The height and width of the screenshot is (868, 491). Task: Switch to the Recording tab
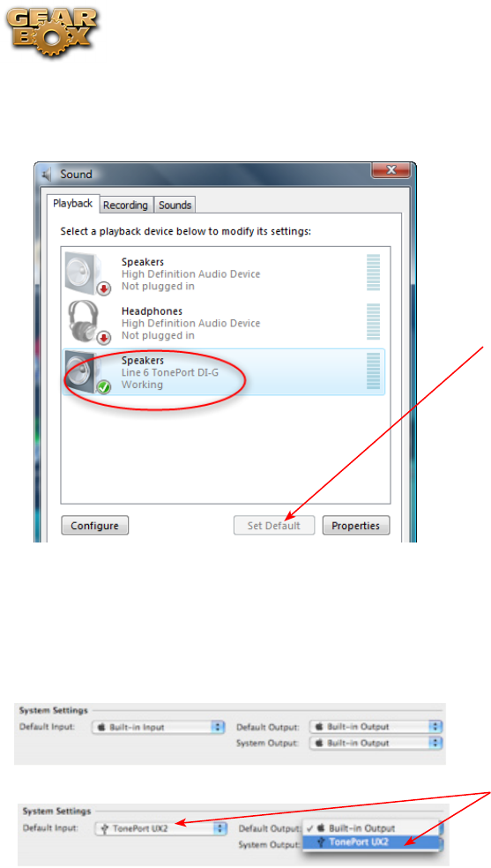coord(125,205)
